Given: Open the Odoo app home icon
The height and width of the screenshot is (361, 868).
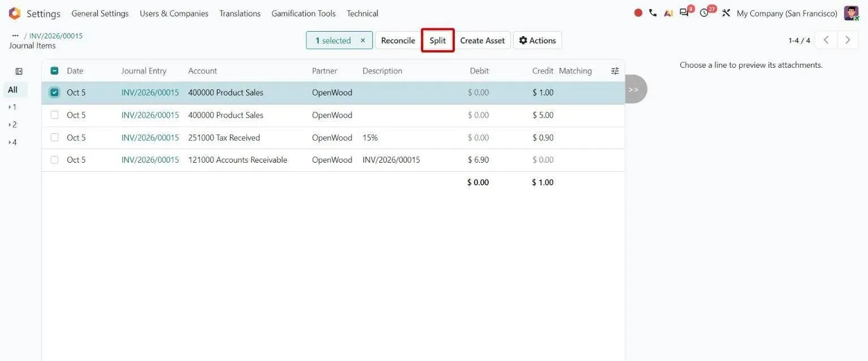Looking at the screenshot, I should 14,14.
